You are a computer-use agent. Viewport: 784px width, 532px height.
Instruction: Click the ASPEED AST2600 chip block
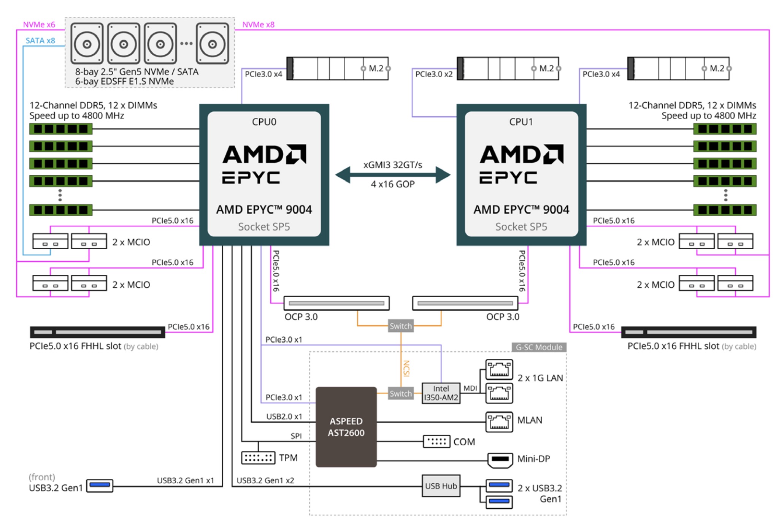(346, 427)
